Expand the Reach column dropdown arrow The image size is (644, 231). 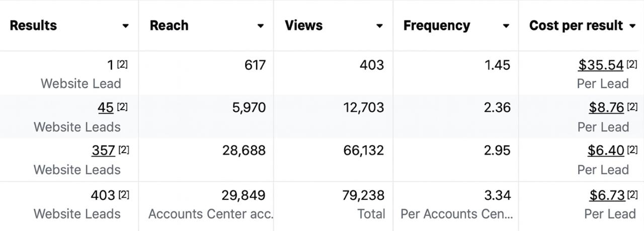click(261, 26)
